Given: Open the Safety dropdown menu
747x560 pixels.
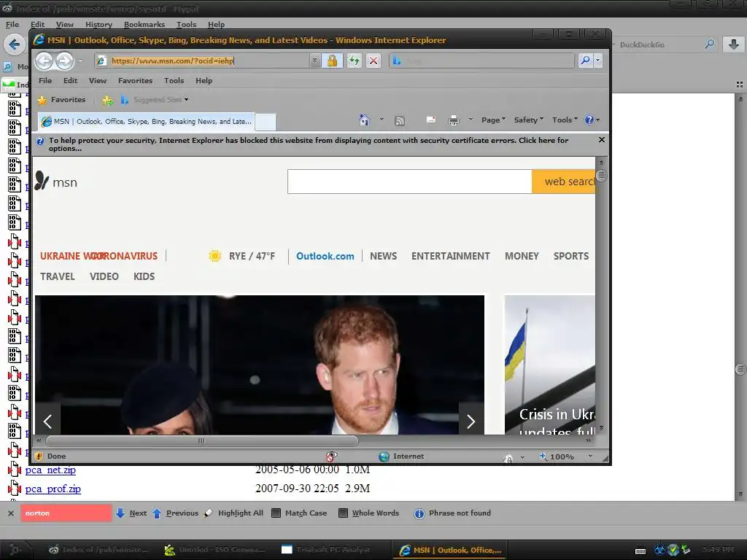Looking at the screenshot, I should (528, 120).
